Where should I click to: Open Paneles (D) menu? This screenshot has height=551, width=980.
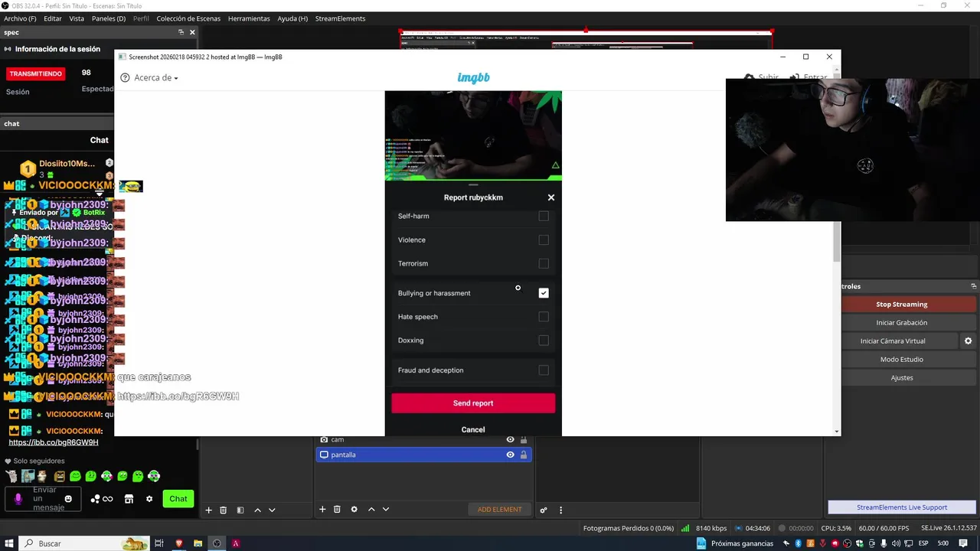109,18
